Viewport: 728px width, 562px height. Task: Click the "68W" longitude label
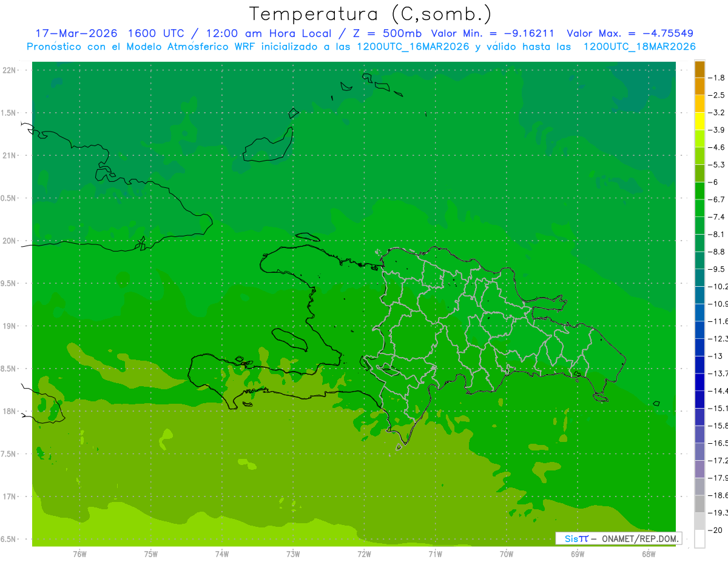[x=649, y=554]
